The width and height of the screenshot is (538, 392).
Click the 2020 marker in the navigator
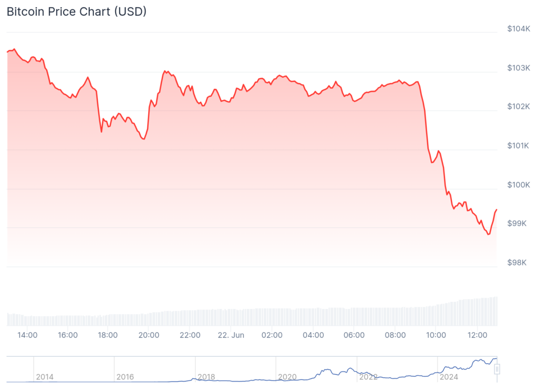pyautogui.click(x=287, y=377)
